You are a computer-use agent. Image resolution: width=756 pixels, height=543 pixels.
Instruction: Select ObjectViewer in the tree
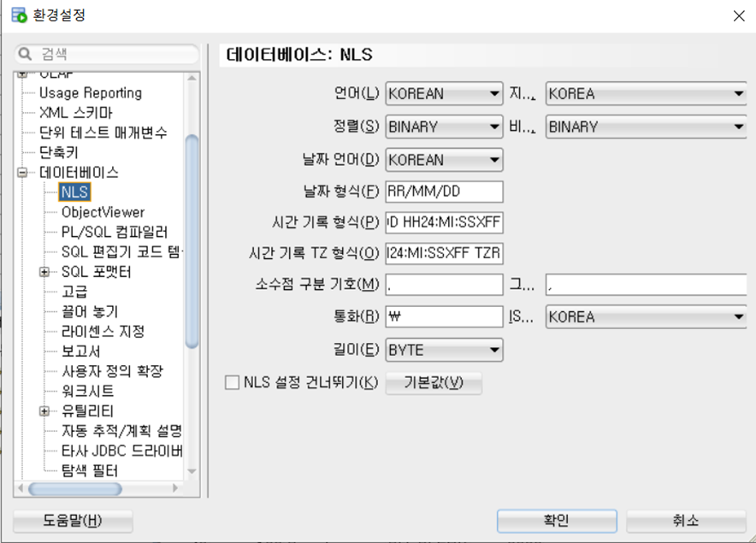[x=103, y=212]
